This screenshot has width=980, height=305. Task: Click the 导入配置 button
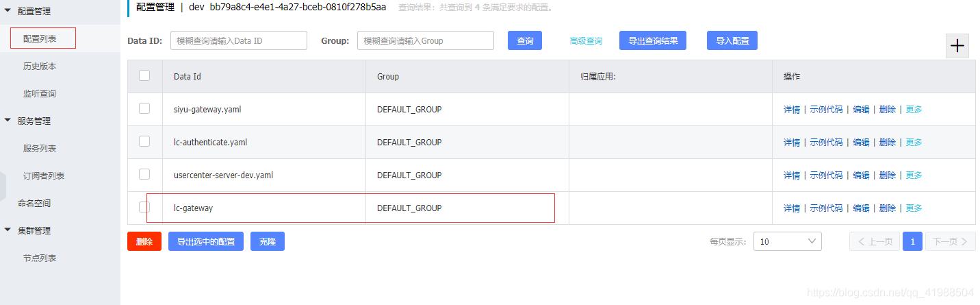732,40
